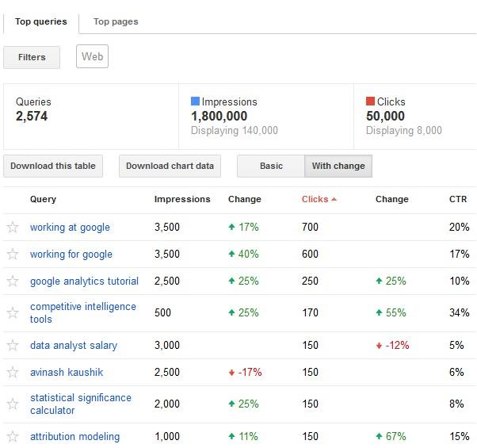Click the blue Impressions color swatch
This screenshot has height=448, width=477.
[195, 102]
